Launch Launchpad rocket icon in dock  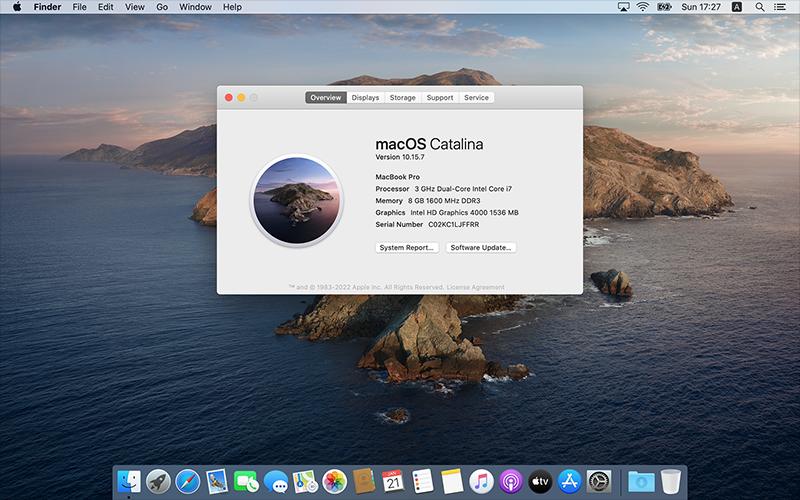point(159,481)
